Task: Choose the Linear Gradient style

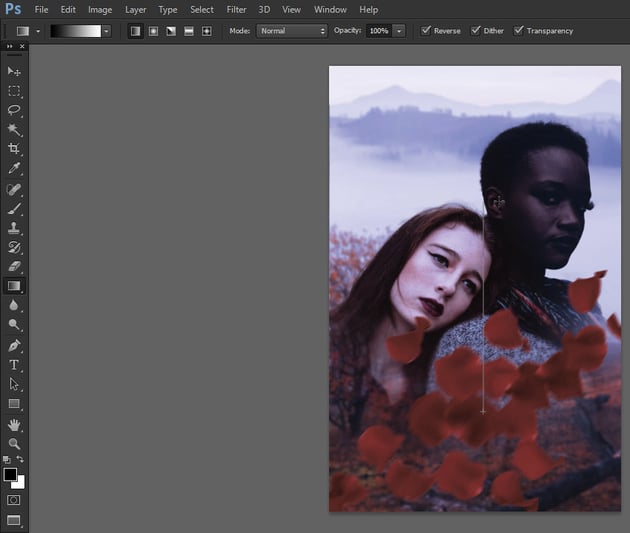Action: tap(135, 31)
